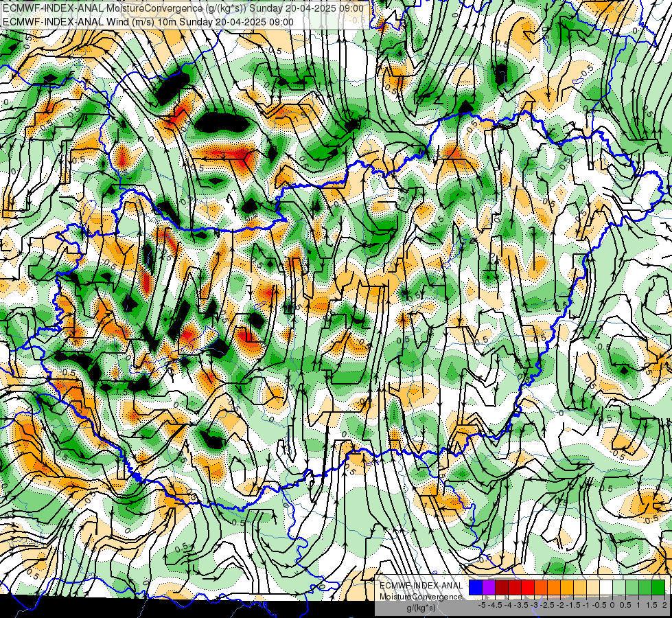Click the -5 tick label in the legend
The width and height of the screenshot is (672, 618).
(x=482, y=605)
